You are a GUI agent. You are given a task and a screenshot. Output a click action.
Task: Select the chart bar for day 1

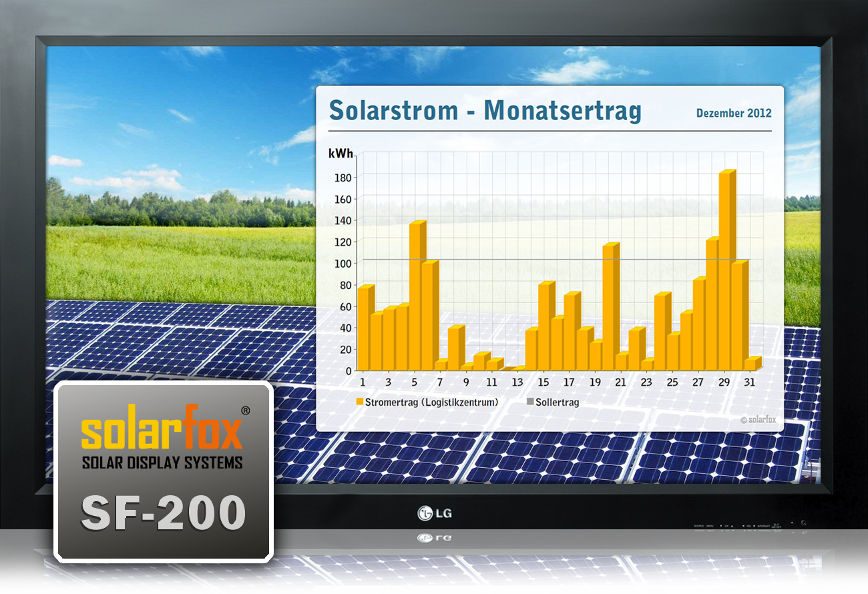click(366, 328)
